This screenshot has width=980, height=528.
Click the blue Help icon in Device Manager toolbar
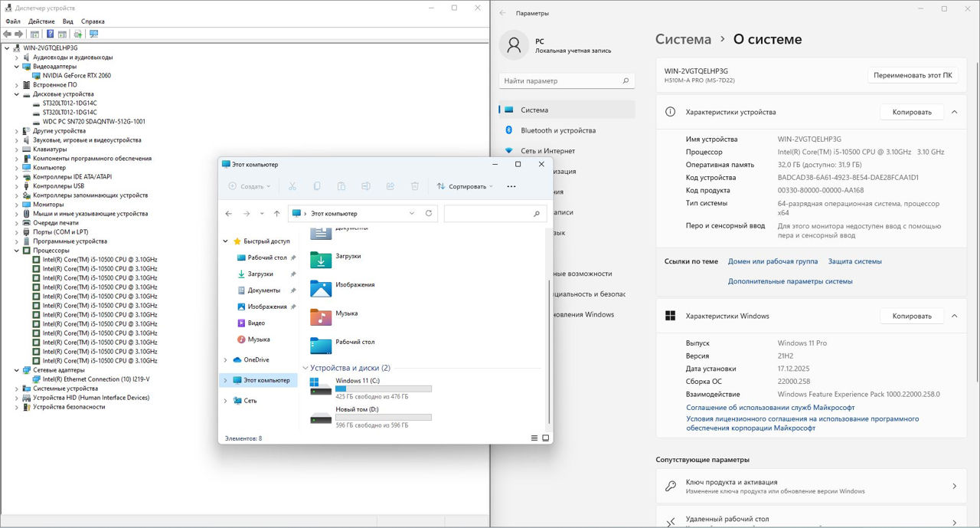tap(50, 34)
